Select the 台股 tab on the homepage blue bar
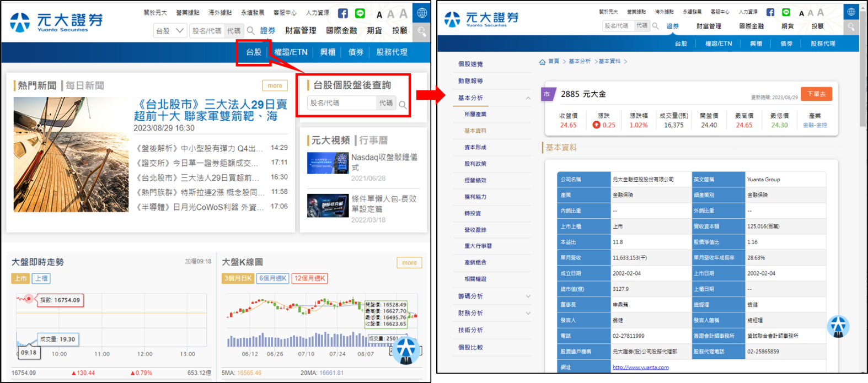This screenshot has width=868, height=383. point(254,52)
